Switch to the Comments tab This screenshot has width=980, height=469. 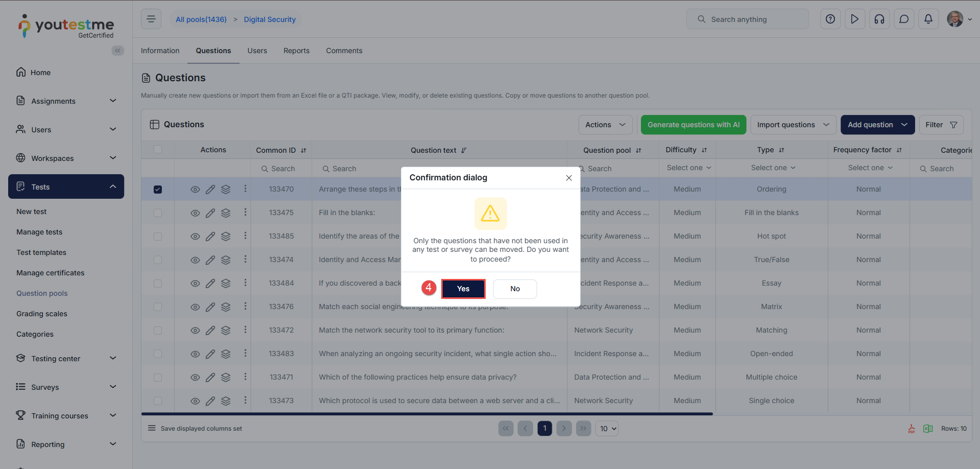(344, 51)
